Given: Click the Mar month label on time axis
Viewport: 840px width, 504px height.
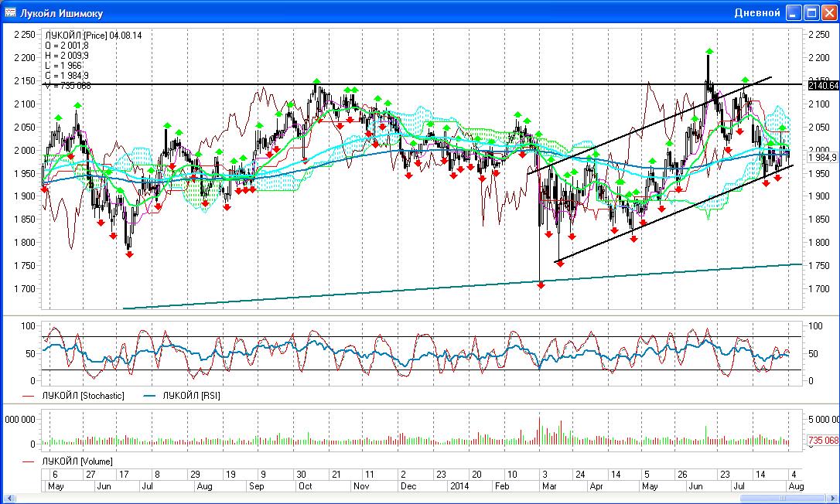Looking at the screenshot, I should [550, 486].
